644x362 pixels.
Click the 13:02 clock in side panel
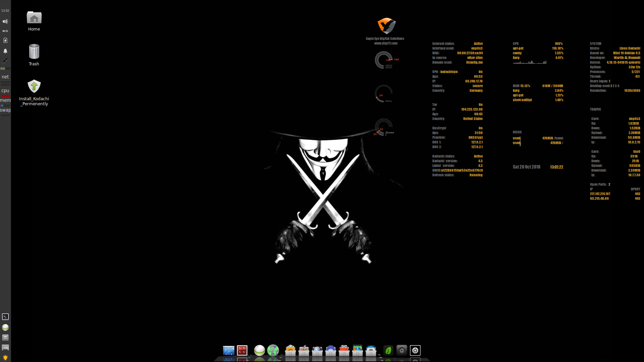(x=5, y=11)
